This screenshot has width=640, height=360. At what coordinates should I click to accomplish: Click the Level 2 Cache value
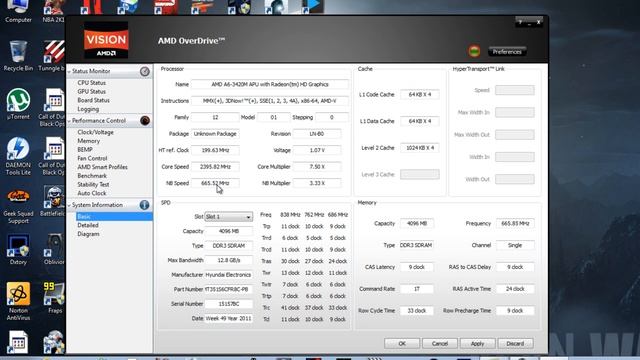coord(420,148)
